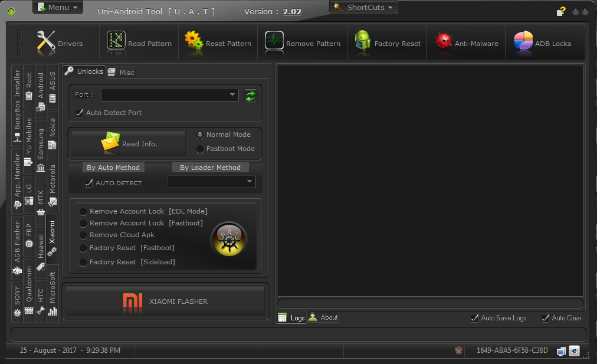Viewport: 597px width, 364px height.
Task: Select Factory Reset [Fastboot] option
Action: [83, 248]
